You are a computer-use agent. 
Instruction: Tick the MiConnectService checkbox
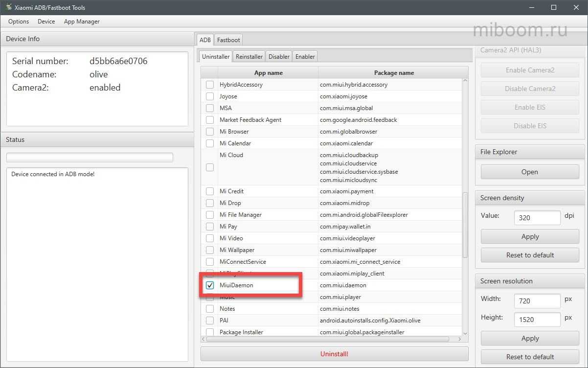[210, 262]
